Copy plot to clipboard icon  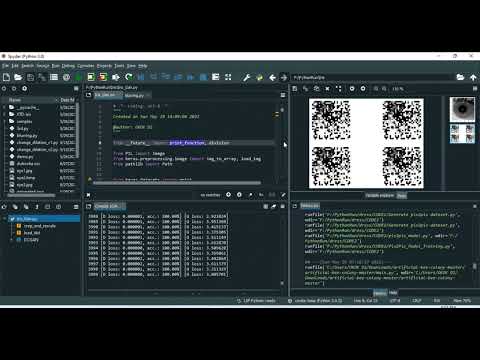317,89
